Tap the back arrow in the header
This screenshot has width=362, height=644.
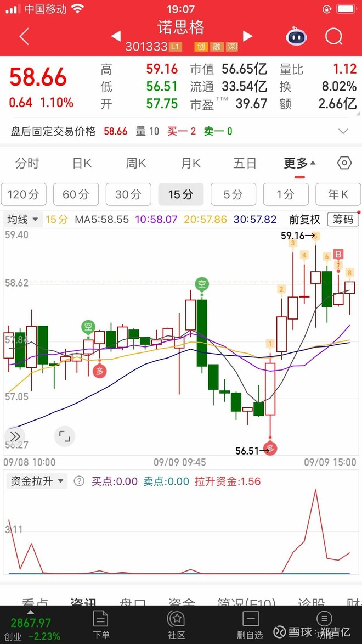[x=24, y=37]
